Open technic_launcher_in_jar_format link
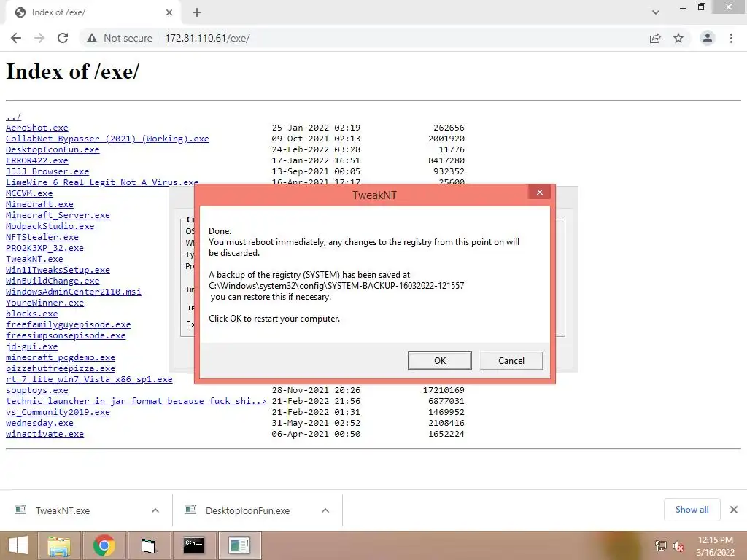The height and width of the screenshot is (560, 747). (136, 402)
